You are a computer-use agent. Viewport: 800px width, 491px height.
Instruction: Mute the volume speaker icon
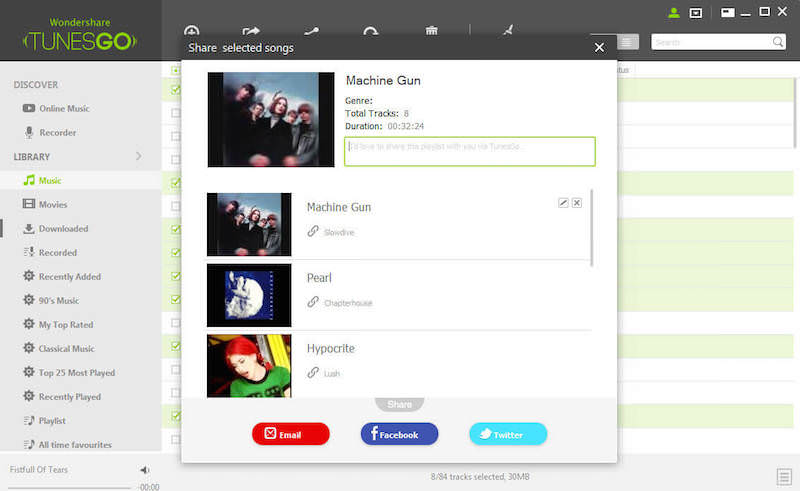[x=145, y=470]
